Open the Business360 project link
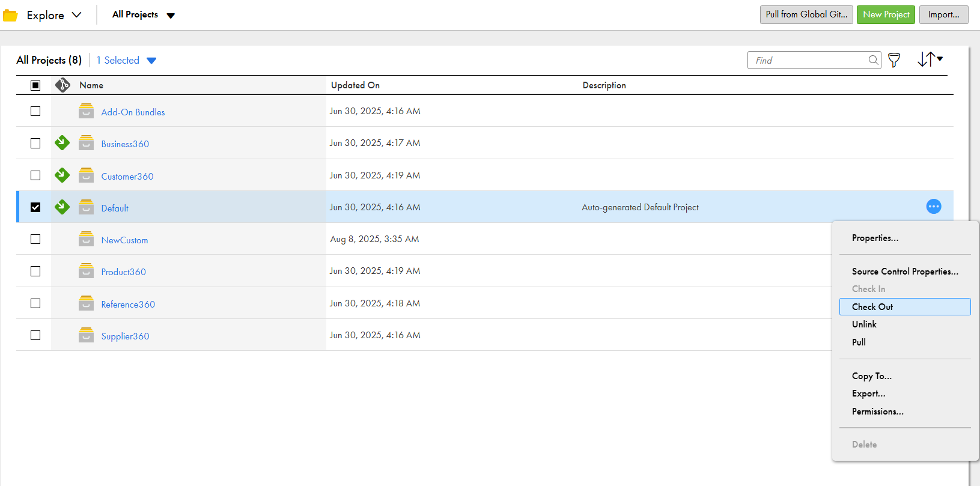Screen dimensions: 980x486 click(x=125, y=144)
